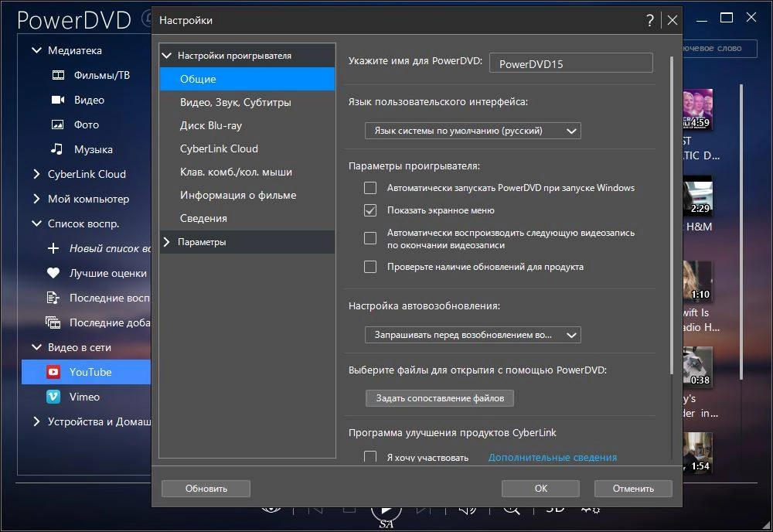
Task: Click the PowerDVD name input field
Action: [571, 63]
